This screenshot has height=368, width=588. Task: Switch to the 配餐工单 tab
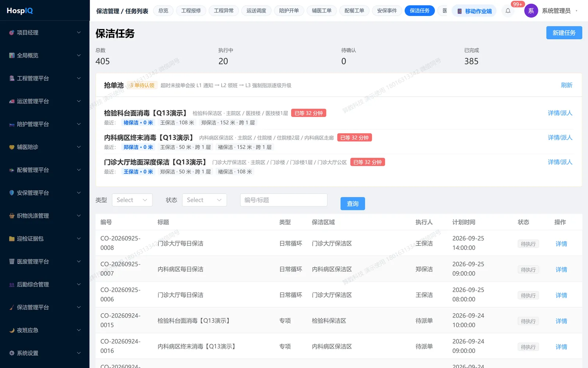tap(354, 11)
